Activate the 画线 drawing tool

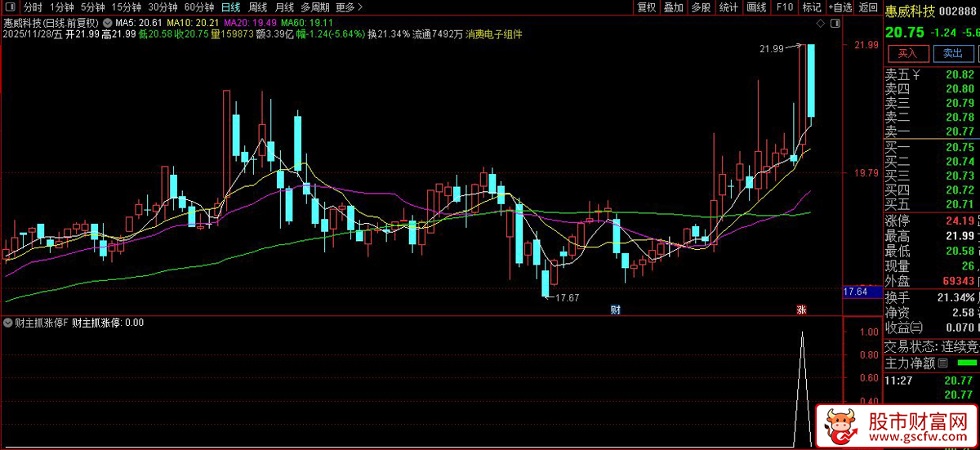point(756,7)
